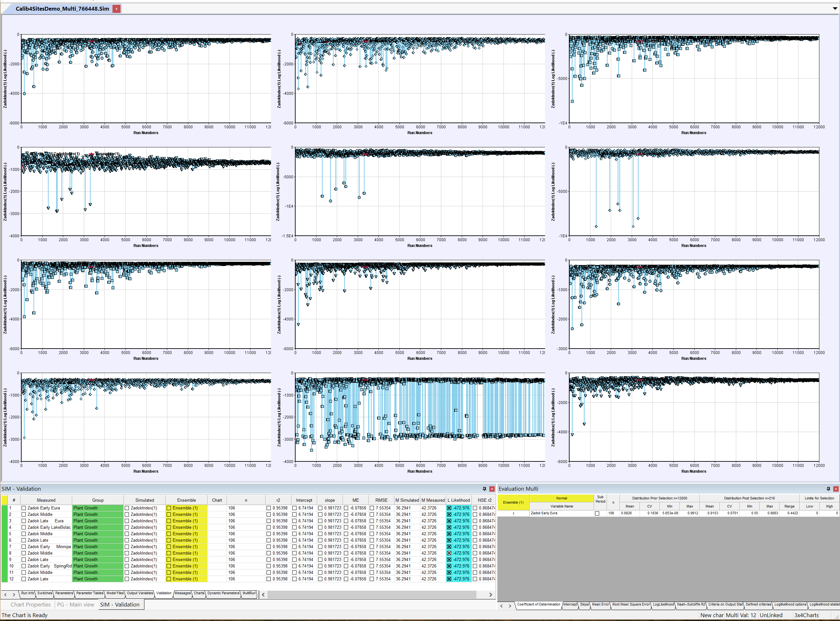Switch to the Run Info tab
Image resolution: width=840 pixels, height=621 pixels.
[x=27, y=593]
